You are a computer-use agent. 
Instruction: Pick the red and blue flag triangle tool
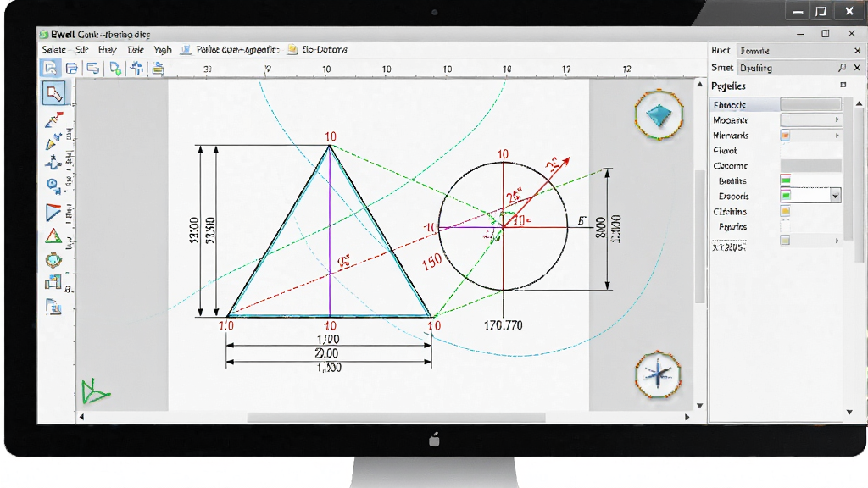coord(53,213)
